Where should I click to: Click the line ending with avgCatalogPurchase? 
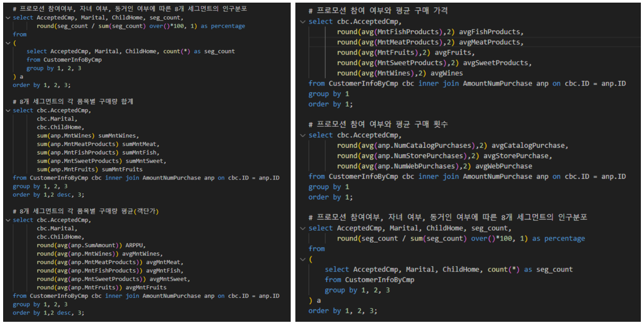tap(452, 146)
